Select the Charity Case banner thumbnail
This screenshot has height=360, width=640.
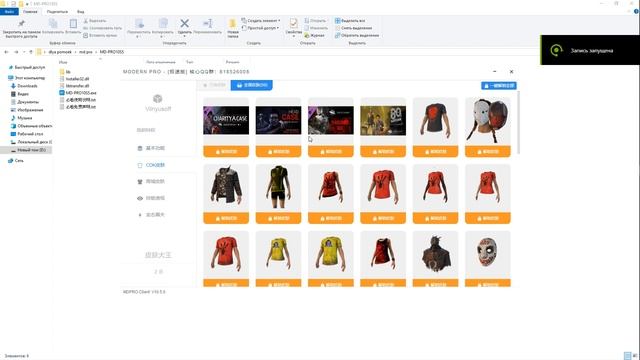pos(226,120)
